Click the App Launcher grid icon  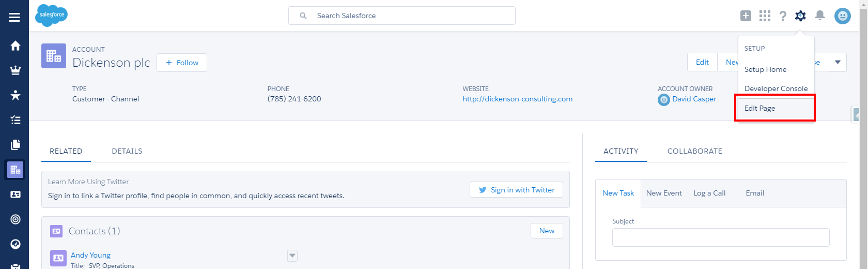point(765,16)
